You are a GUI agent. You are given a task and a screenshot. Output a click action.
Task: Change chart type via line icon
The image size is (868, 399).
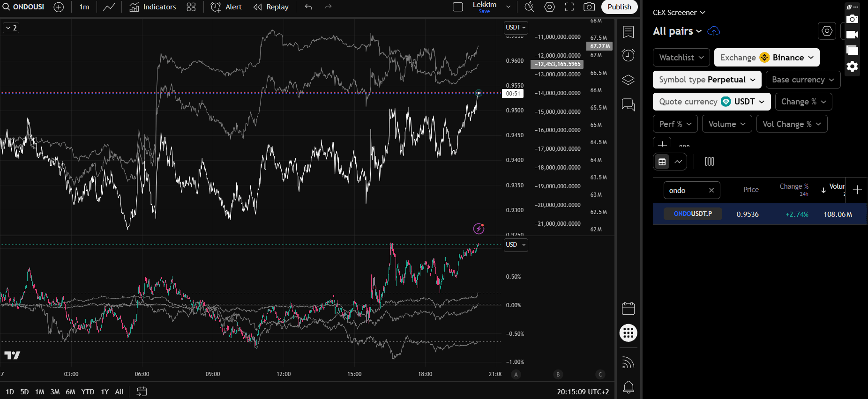109,7
